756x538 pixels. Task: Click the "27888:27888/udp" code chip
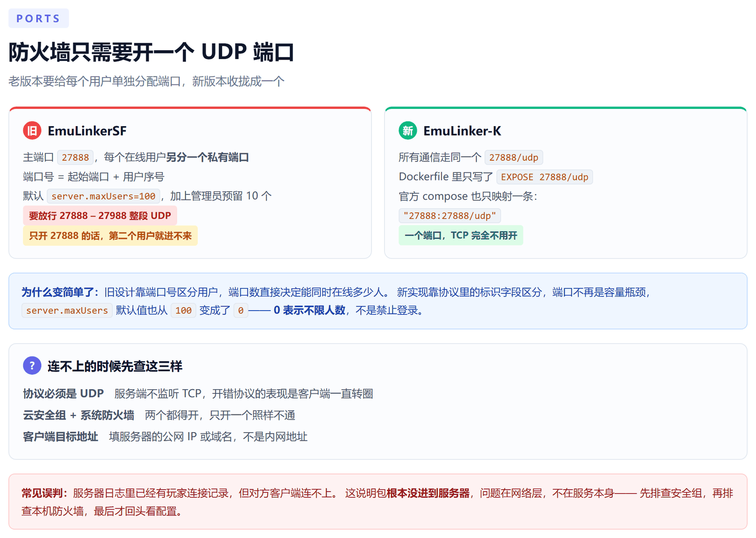(450, 216)
